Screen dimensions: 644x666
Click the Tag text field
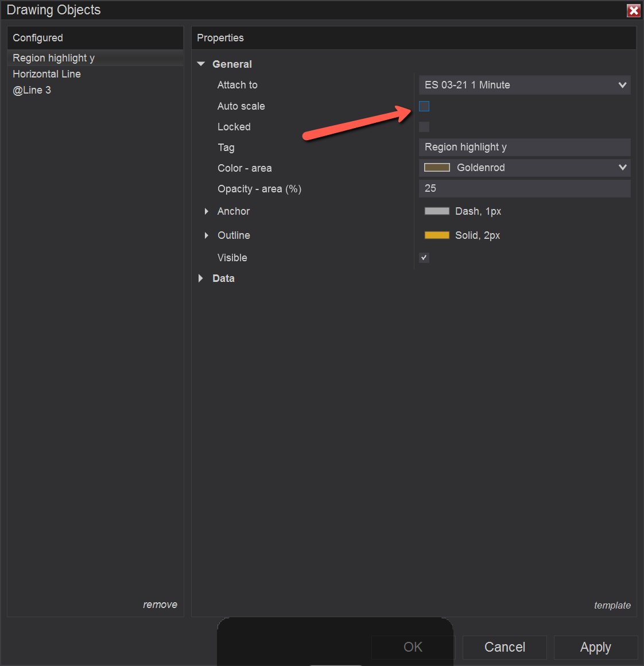pyautogui.click(x=525, y=147)
